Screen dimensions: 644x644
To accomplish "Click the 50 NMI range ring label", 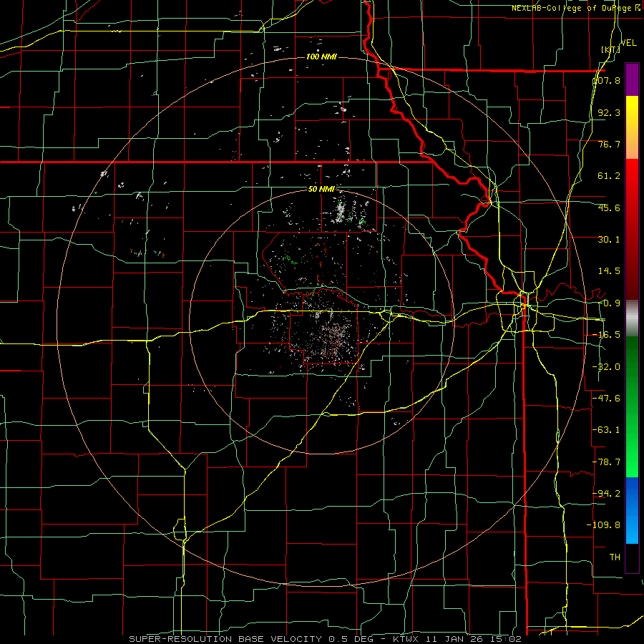I will [x=321, y=189].
